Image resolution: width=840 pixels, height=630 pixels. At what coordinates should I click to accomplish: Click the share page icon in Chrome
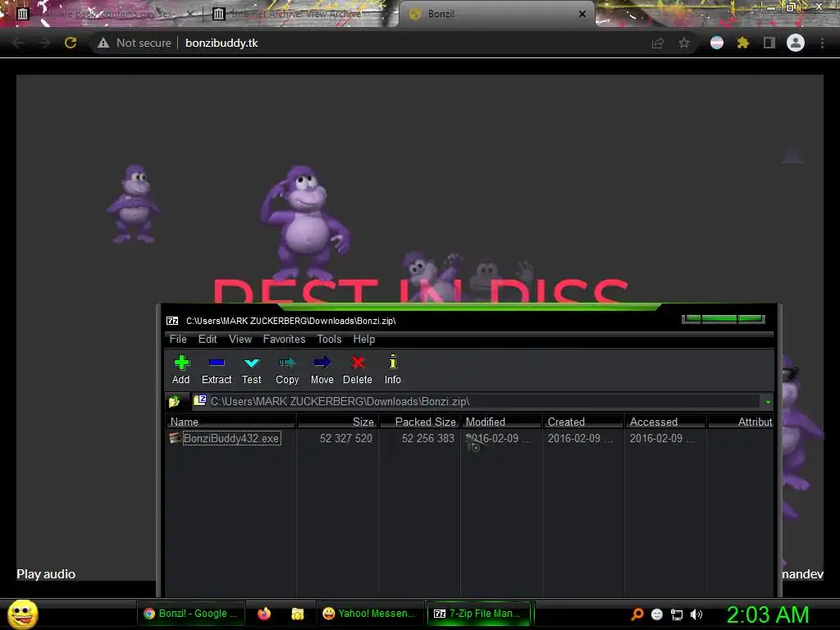pos(658,43)
